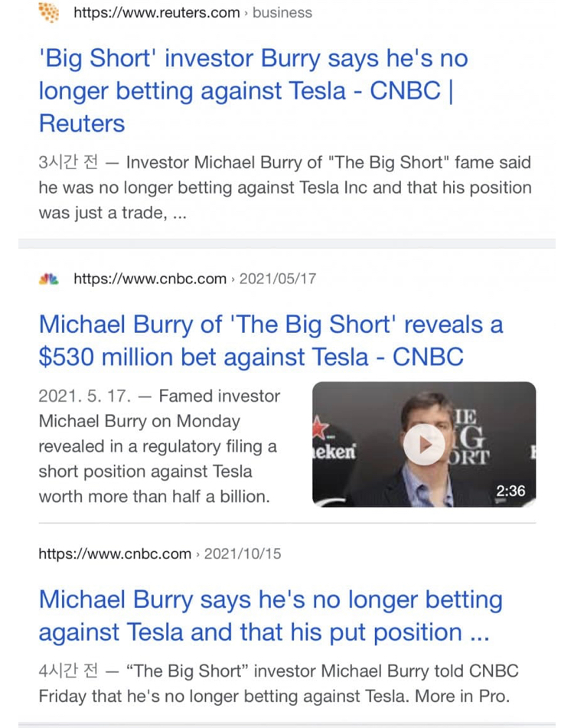Image resolution: width=574 pixels, height=728 pixels.
Task: Click the CNBC peacock favicon
Action: 48,279
